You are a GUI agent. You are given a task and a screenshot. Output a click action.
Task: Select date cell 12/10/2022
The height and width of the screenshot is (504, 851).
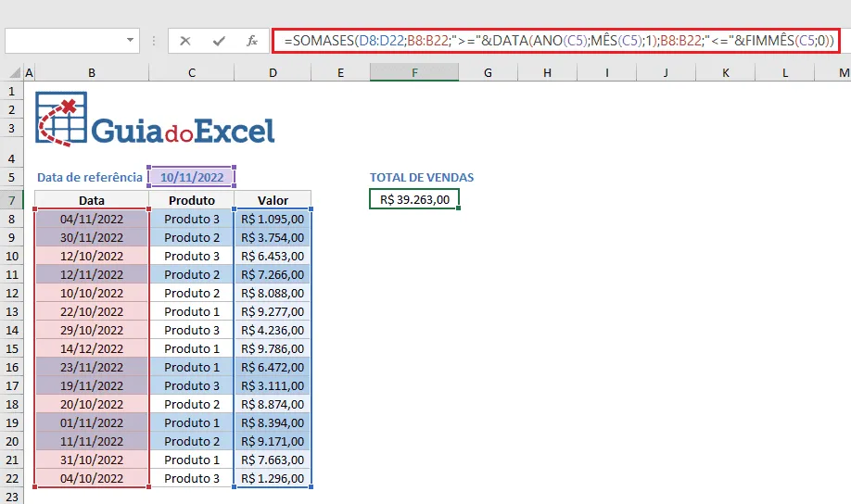click(x=92, y=256)
